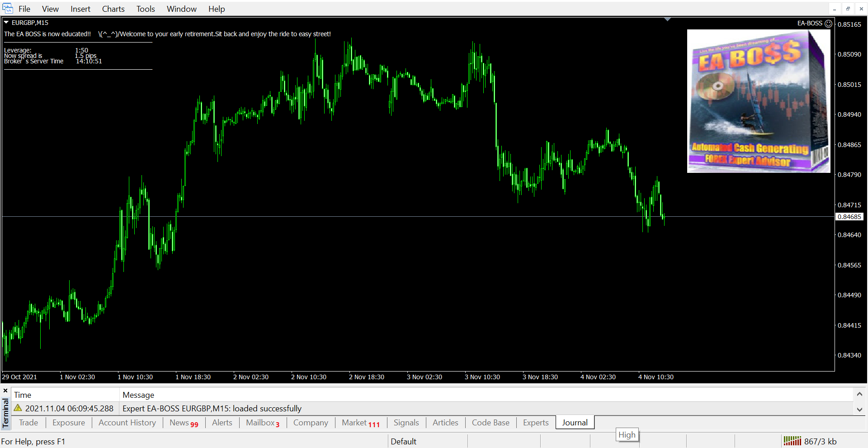Click the connection status bars icon

[x=792, y=441]
